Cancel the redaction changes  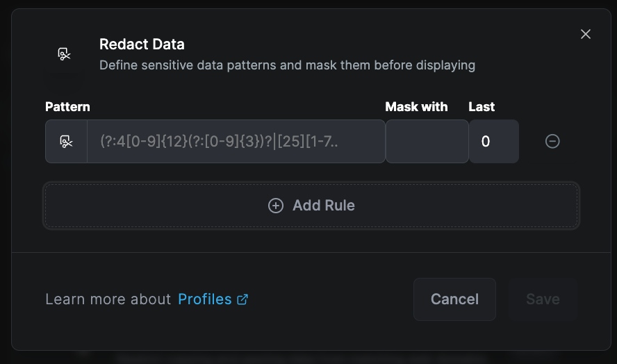coord(454,299)
